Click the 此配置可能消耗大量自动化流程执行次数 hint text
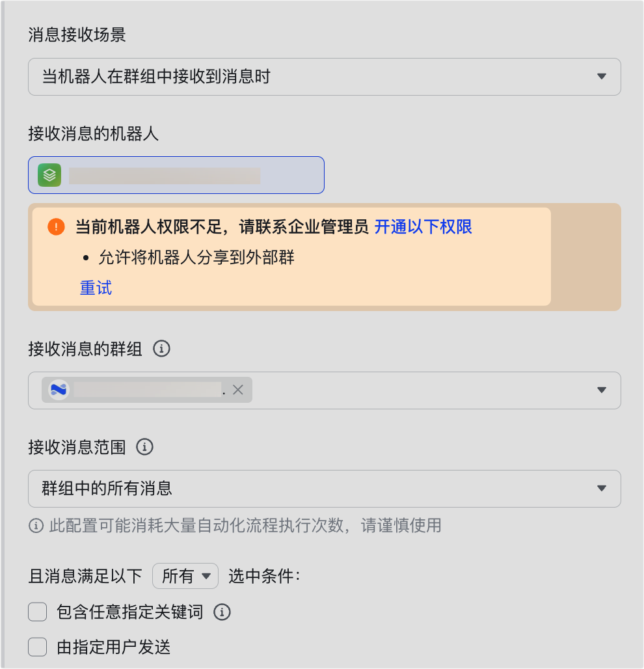Image resolution: width=644 pixels, height=669 pixels. (x=245, y=525)
